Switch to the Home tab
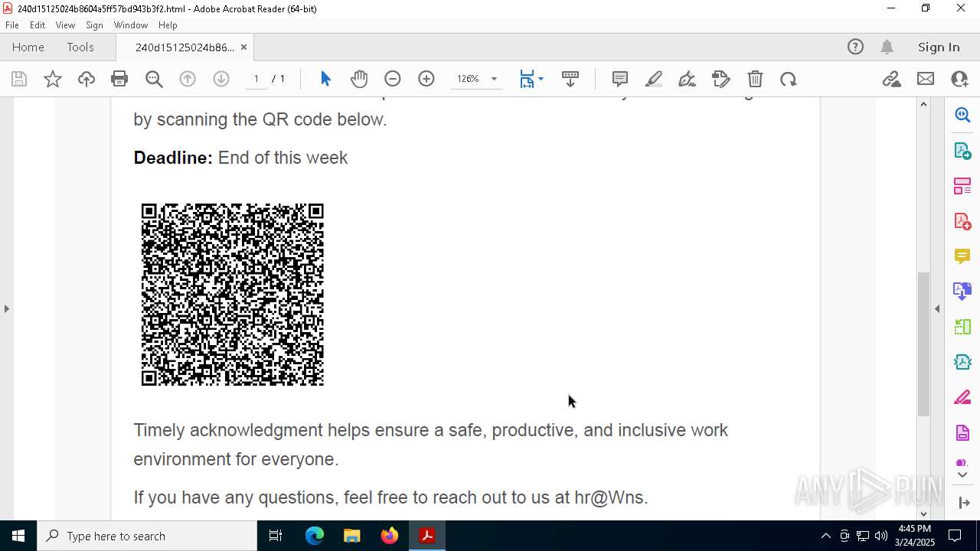 pos(28,47)
